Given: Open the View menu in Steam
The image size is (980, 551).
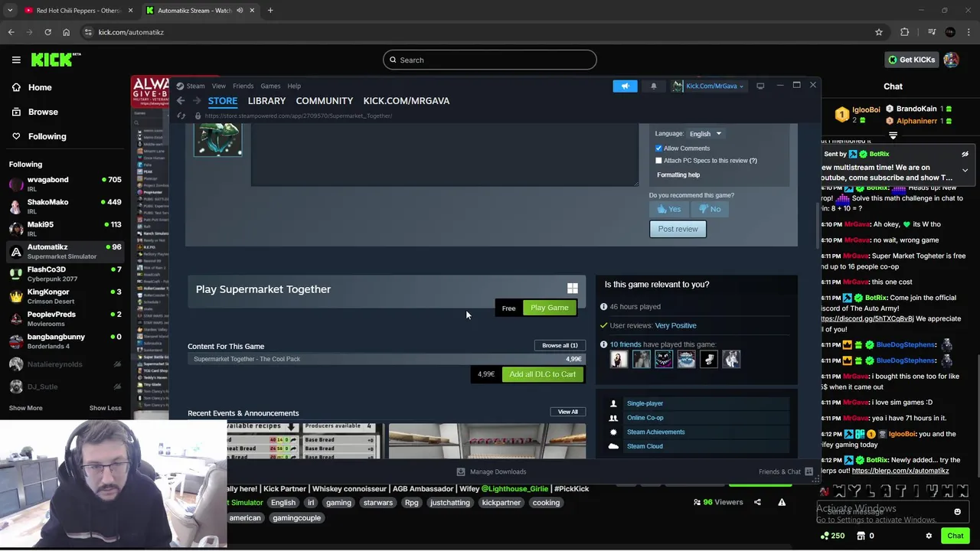Looking at the screenshot, I should pos(218,86).
